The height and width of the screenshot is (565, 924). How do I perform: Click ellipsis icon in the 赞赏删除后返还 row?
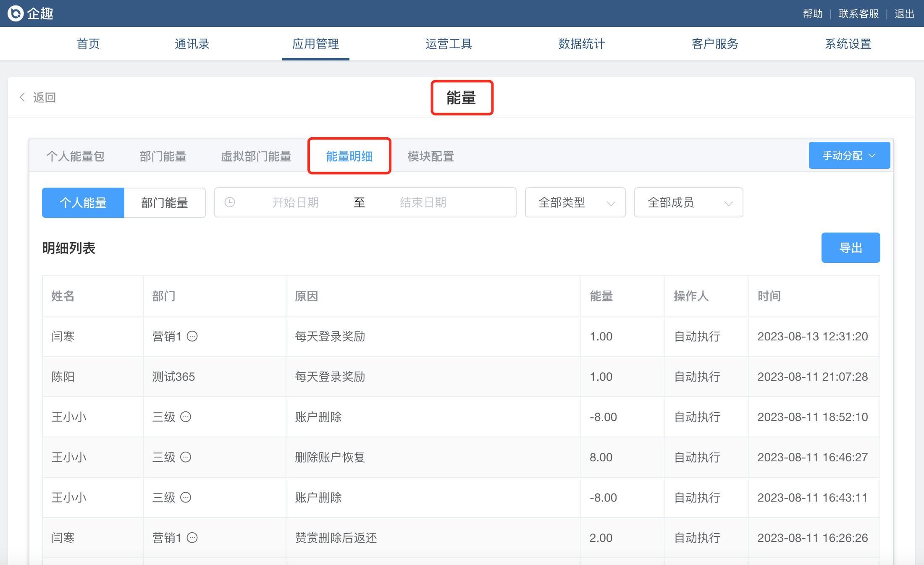pos(192,538)
